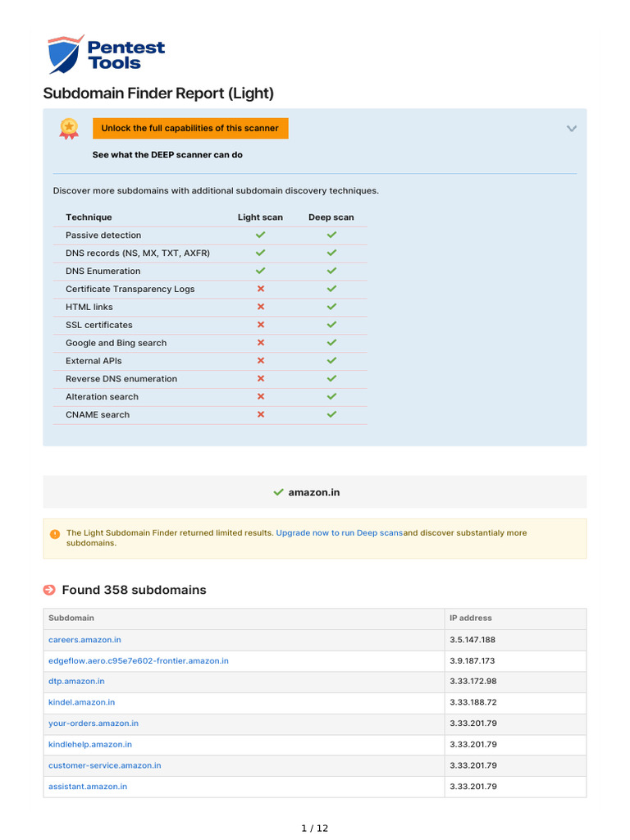The width and height of the screenshot is (630, 840).
Task: Click Light scan red X for SSL certificates
Action: [x=261, y=325]
